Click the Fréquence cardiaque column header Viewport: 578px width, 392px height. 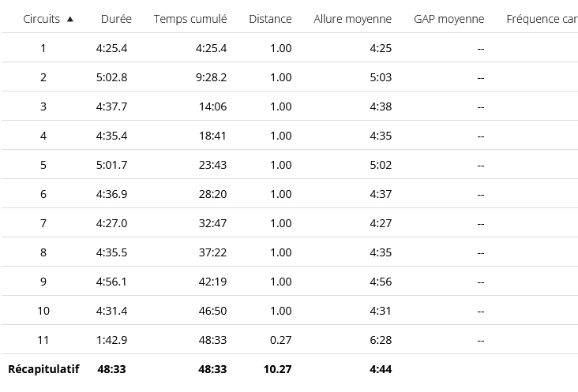[542, 19]
